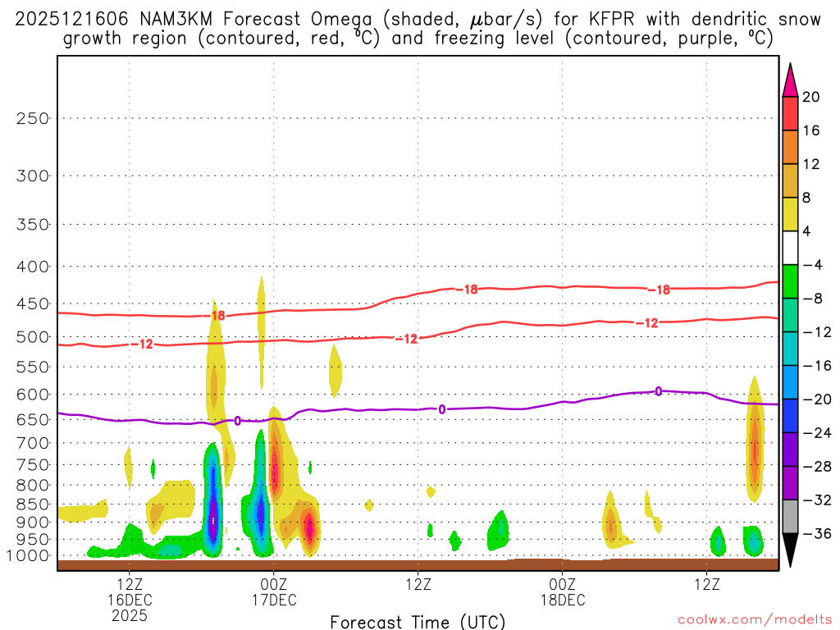This screenshot has width=840, height=630.
Task: Click the 400 pressure axis label
Action: pos(33,267)
